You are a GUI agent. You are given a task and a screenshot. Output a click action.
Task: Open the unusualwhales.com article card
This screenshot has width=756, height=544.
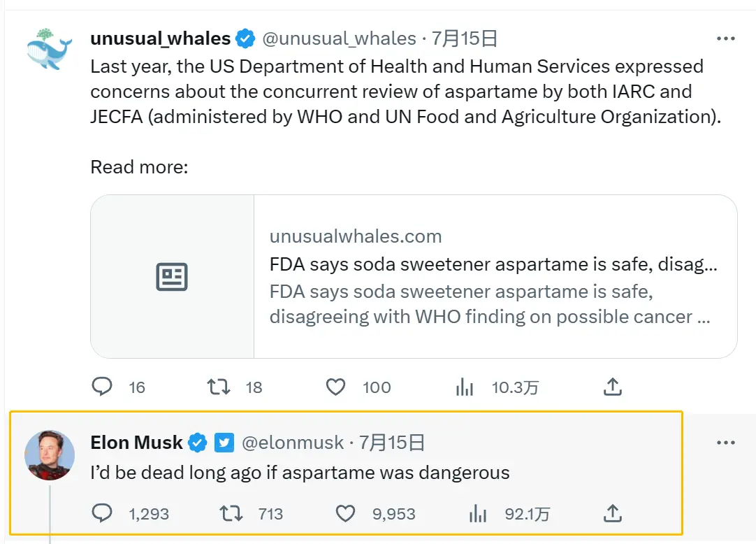point(493,277)
